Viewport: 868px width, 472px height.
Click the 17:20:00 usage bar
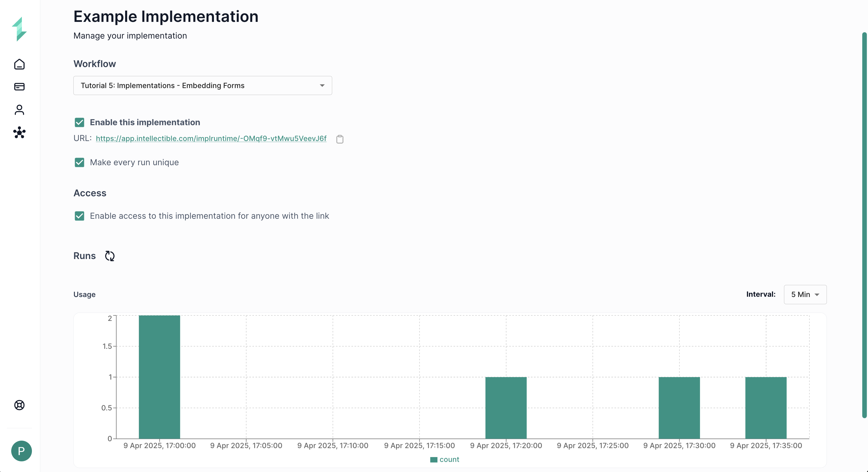tap(506, 408)
